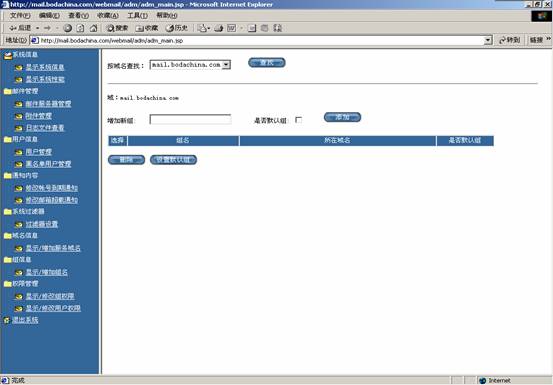
Task: Open the 工具(T) menu
Action: [138, 16]
